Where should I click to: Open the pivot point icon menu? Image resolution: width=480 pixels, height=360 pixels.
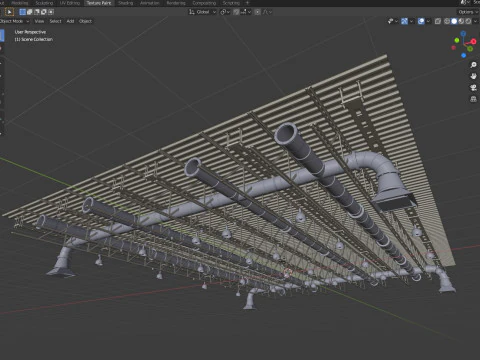tap(225, 12)
